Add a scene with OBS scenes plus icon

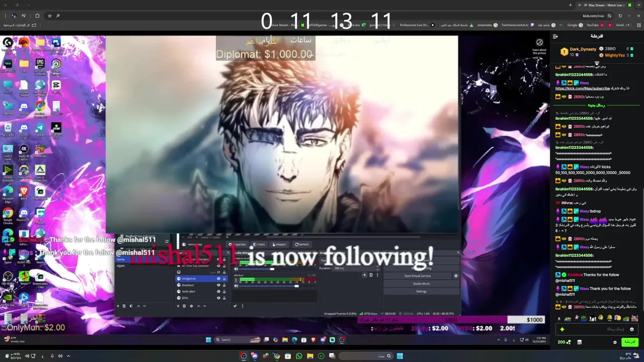[118, 306]
